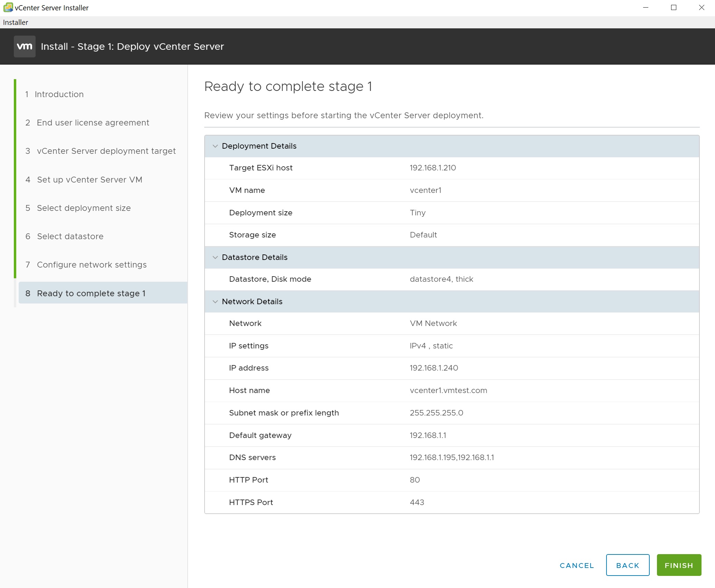This screenshot has height=588, width=715.
Task: Return to Configure network settings step
Action: point(92,265)
